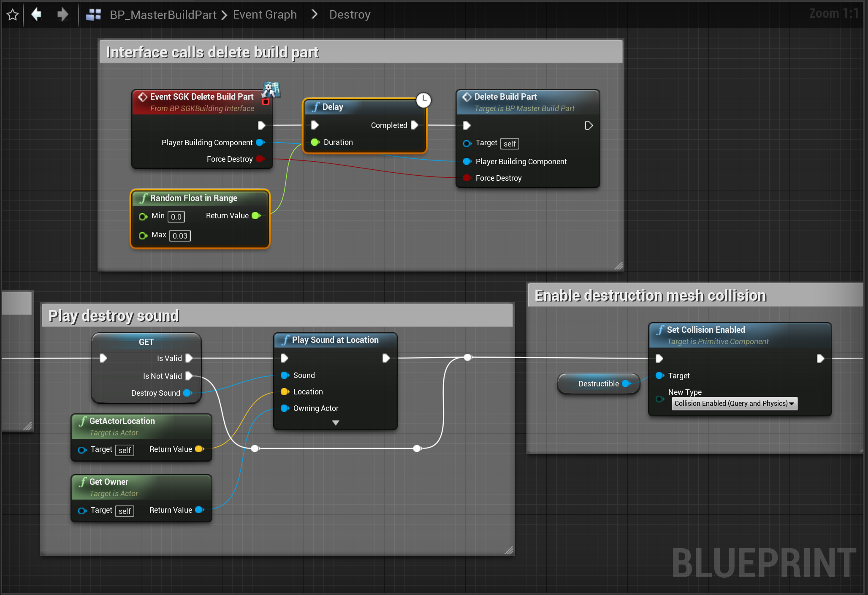
Task: Open the breadcrumb arrow after BP_MasterBuildPart
Action: click(224, 15)
